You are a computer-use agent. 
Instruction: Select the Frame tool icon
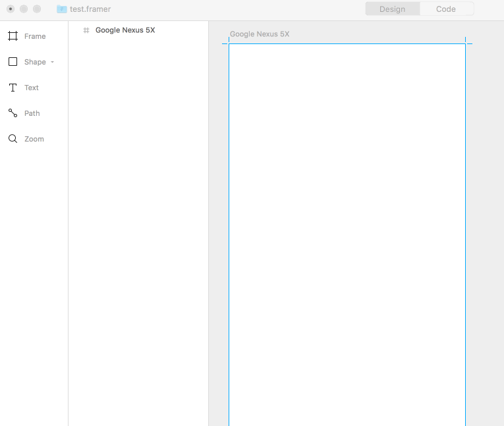point(13,36)
